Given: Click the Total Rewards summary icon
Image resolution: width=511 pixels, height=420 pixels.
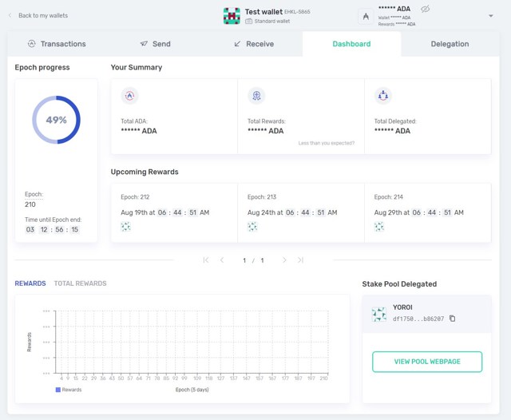Looking at the screenshot, I should point(256,96).
